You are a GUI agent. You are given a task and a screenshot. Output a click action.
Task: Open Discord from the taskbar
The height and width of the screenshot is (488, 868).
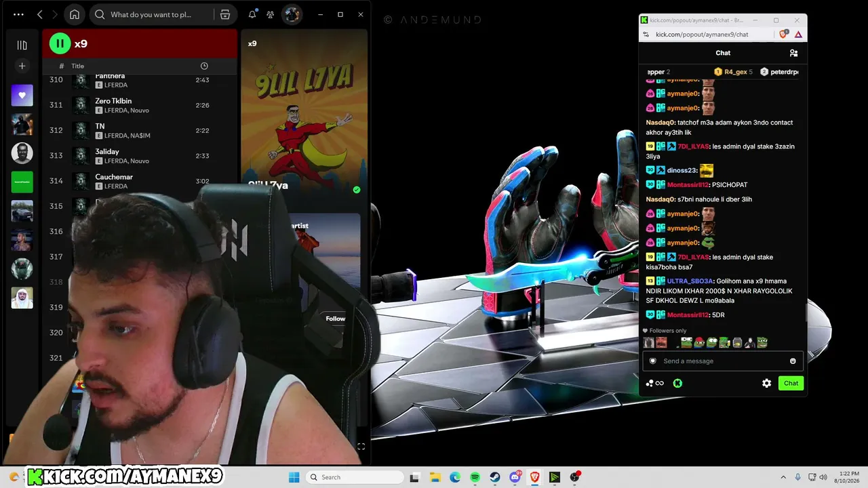pos(515,477)
